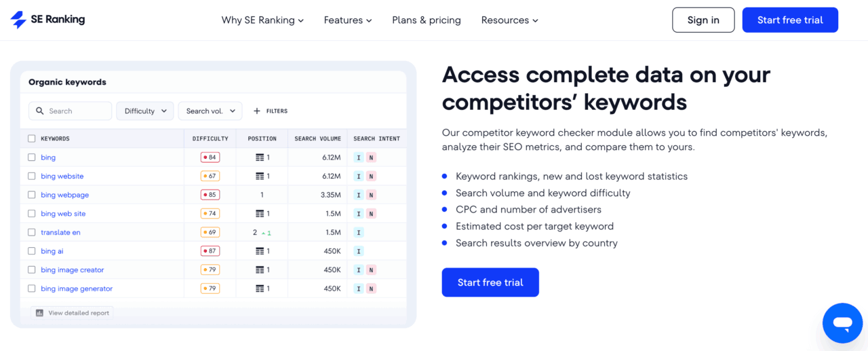Click the N intent badge for bing website
Viewport: 868px width, 351px height.
tap(370, 177)
